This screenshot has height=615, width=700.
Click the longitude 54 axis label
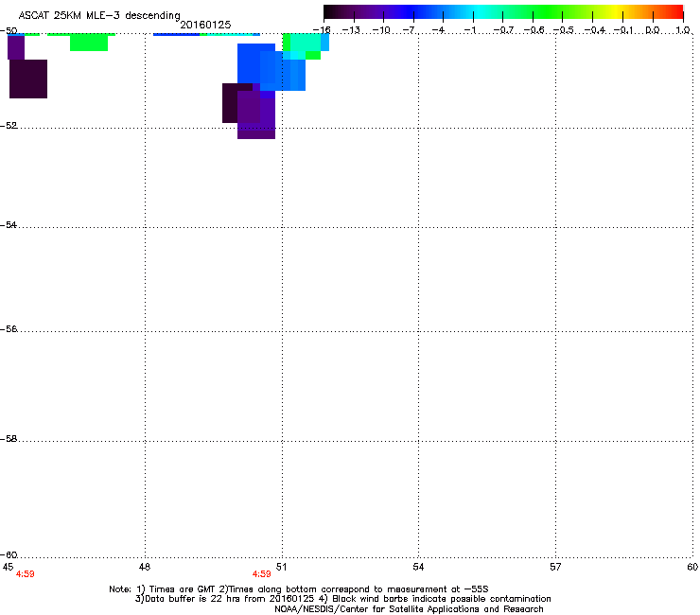[418, 567]
